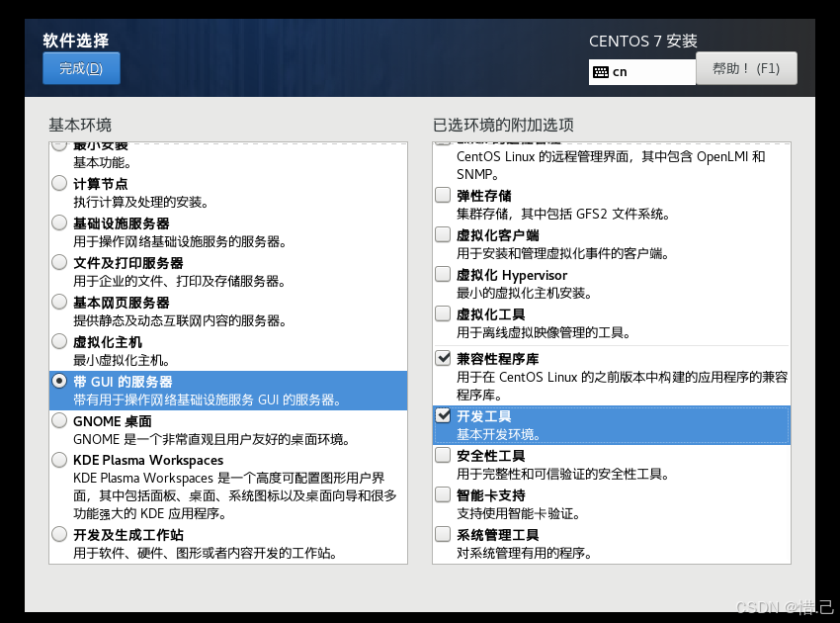Select the 计算节点 radio button

[59, 183]
